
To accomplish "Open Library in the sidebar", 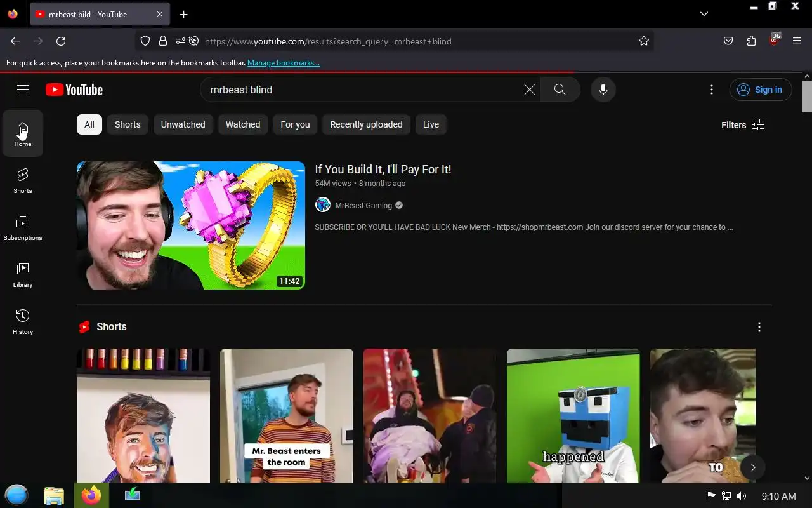I will [23, 274].
